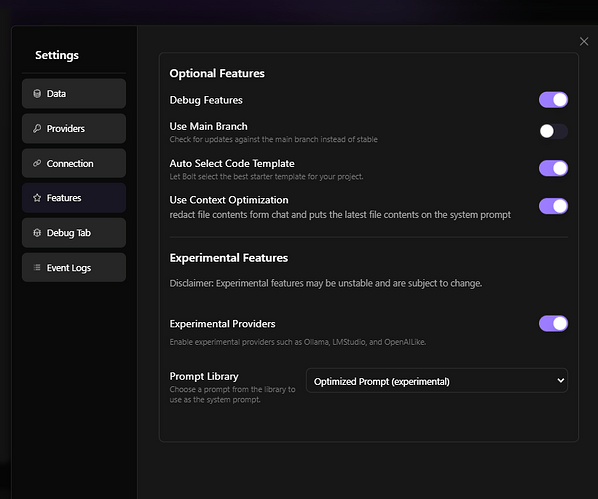Screen dimensions: 598x499
Task: Open the Prompt Library dropdown
Action: (437, 381)
